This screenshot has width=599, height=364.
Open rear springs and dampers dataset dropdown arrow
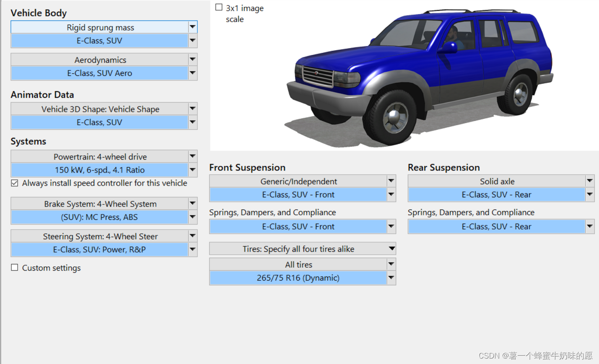pyautogui.click(x=590, y=226)
